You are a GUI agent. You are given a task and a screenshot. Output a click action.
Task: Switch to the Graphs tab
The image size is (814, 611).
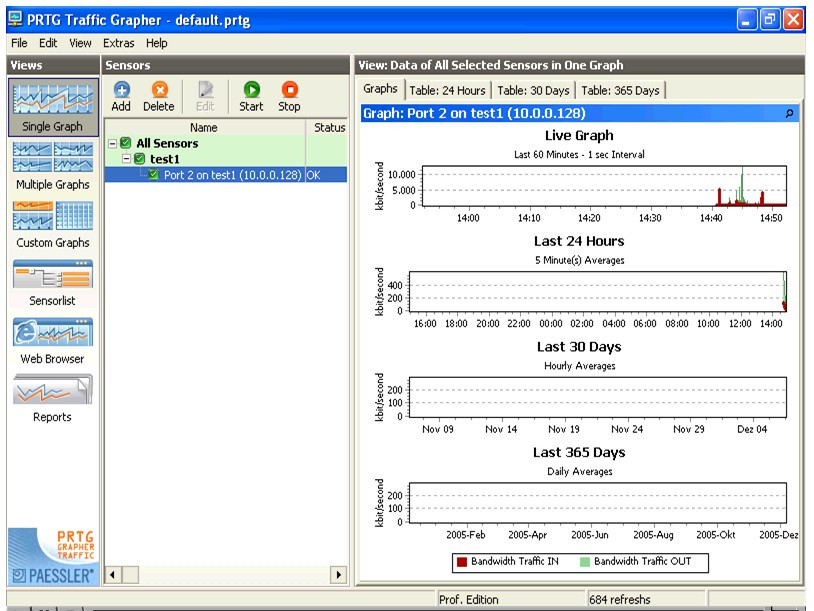tap(381, 89)
